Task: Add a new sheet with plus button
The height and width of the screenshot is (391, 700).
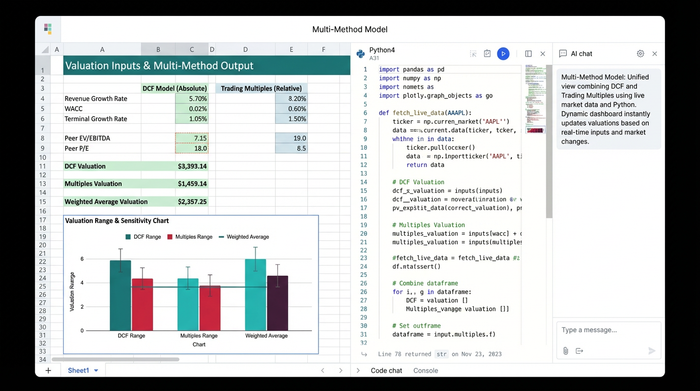Action: pyautogui.click(x=48, y=370)
